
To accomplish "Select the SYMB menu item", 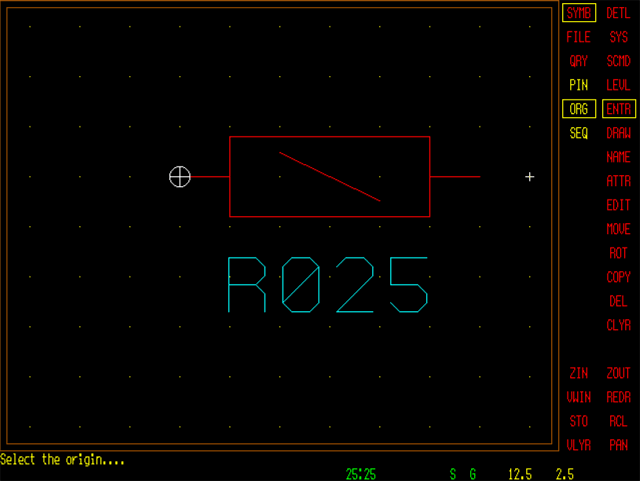I will pyautogui.click(x=579, y=13).
